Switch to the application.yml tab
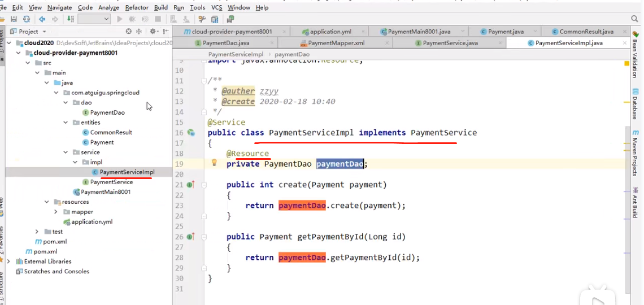Screen dimensions: 644x305 coord(330,31)
